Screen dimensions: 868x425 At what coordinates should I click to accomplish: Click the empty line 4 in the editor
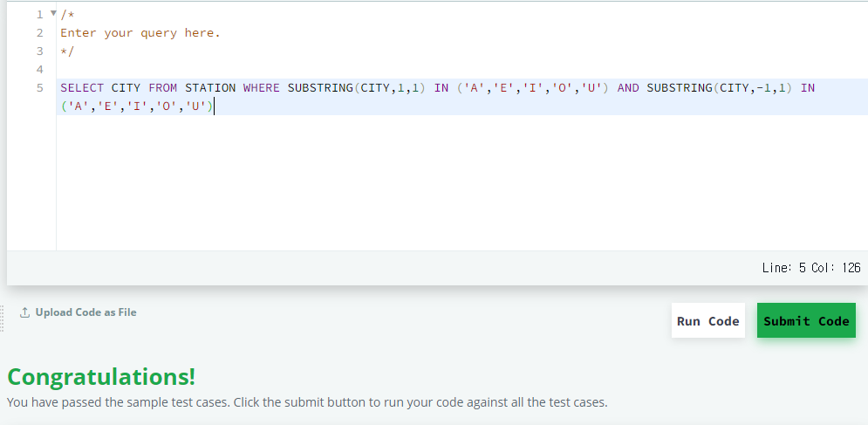pos(461,69)
